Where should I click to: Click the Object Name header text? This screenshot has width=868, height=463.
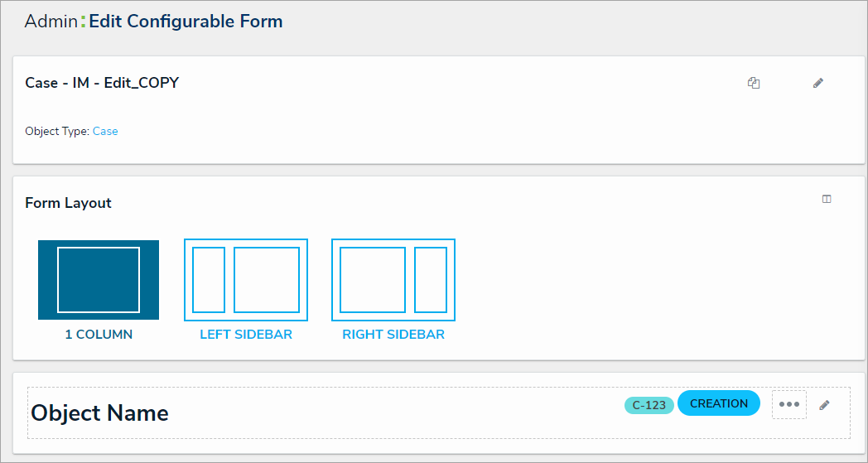click(x=99, y=412)
